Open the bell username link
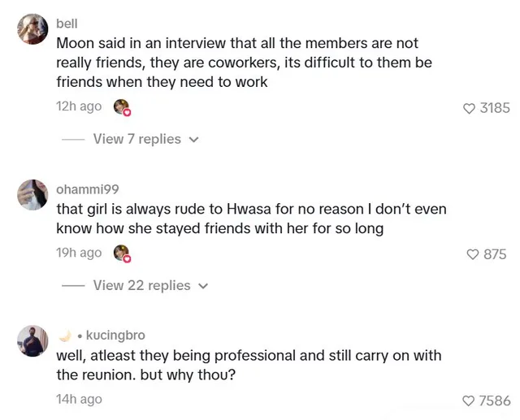Viewport: 520px width, 420px height. (67, 24)
